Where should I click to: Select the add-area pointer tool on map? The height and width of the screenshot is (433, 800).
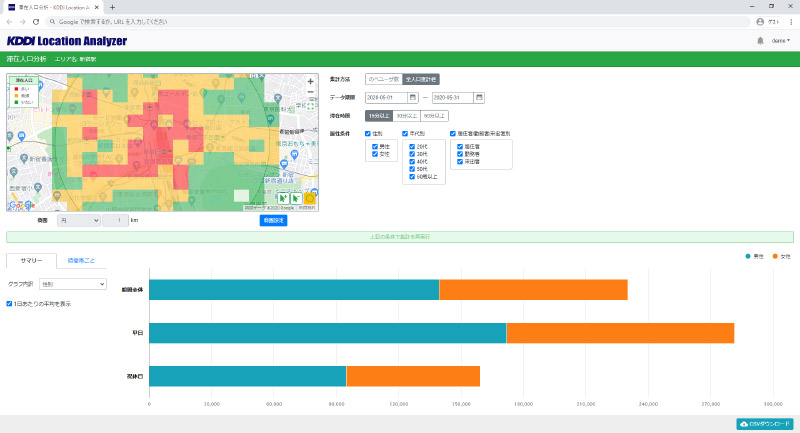click(284, 198)
